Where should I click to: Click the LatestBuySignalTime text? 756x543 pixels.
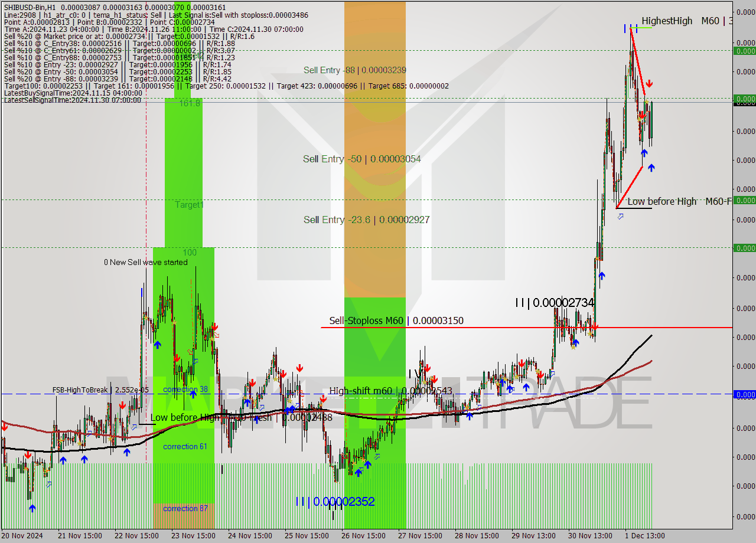tap(73, 93)
